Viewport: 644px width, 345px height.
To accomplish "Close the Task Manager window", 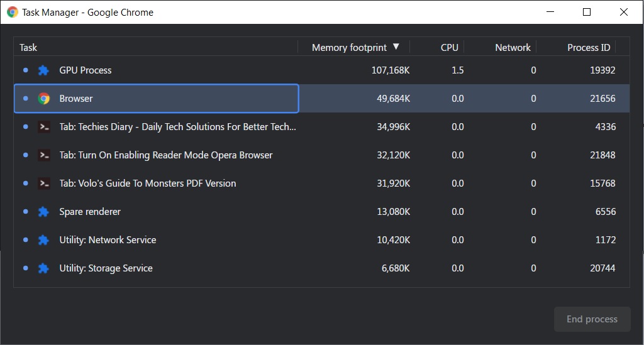I will point(623,12).
